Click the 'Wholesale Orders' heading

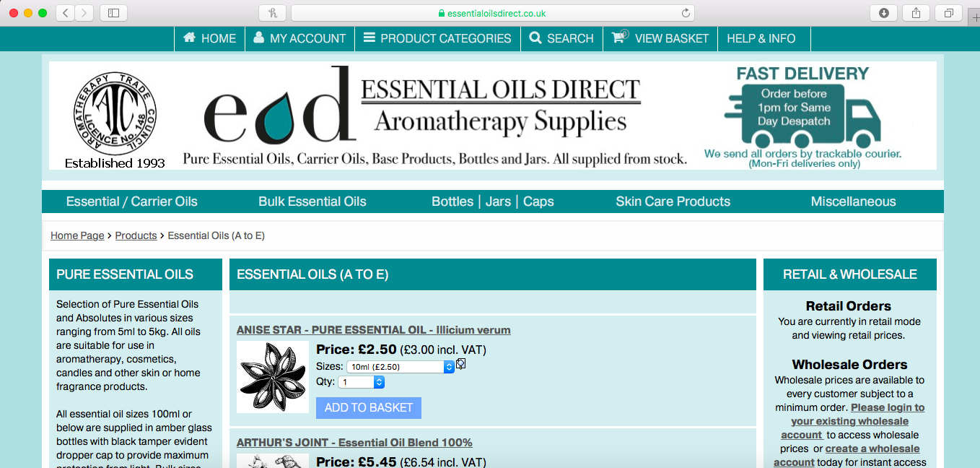pos(849,364)
